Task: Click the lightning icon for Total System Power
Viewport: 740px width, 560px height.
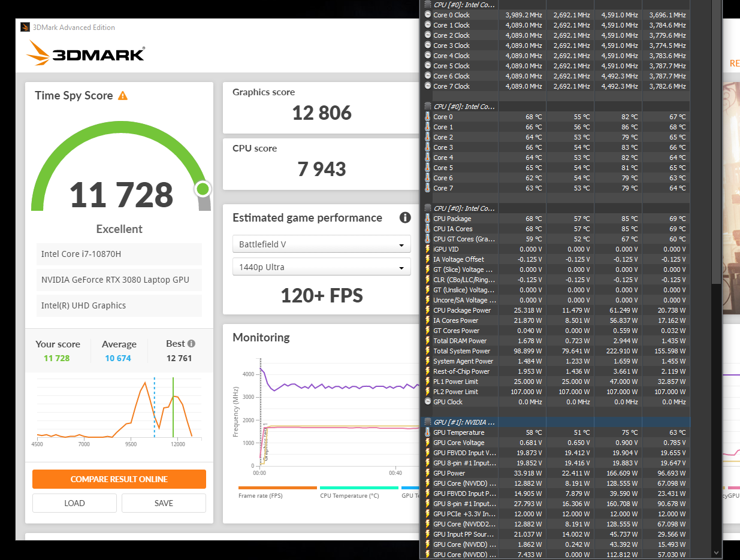Action: point(427,351)
